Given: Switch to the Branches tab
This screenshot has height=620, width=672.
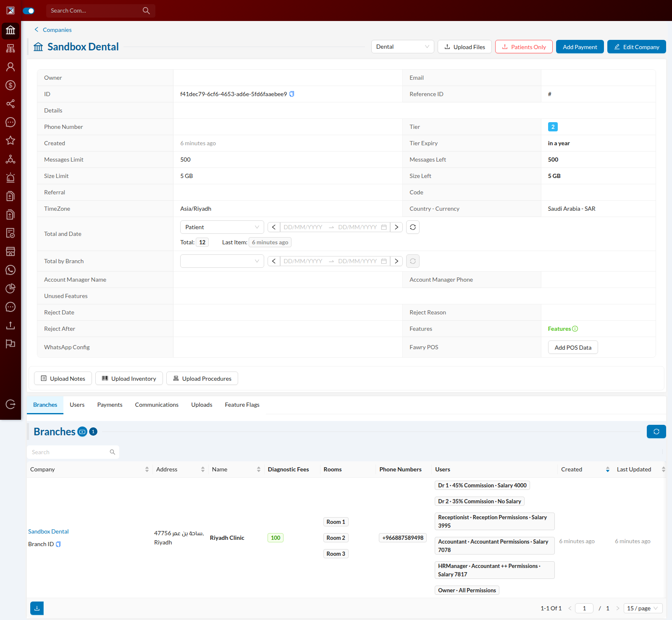Looking at the screenshot, I should tap(45, 405).
